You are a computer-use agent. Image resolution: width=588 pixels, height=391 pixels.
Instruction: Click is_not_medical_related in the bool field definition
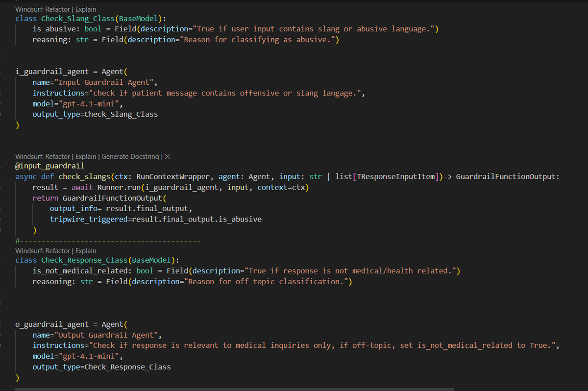[80, 271]
